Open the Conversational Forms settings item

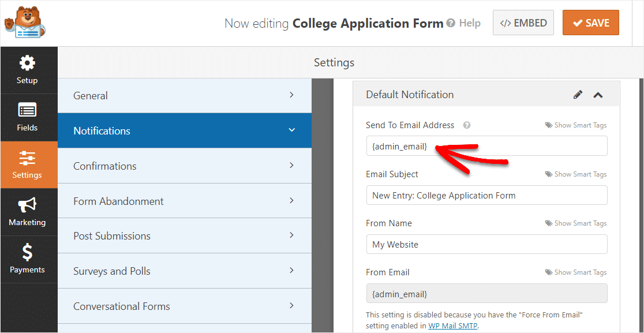185,306
